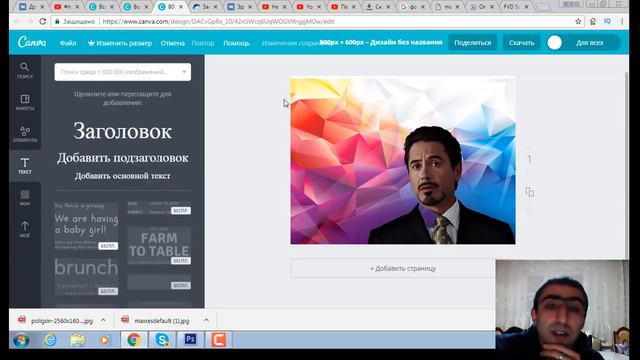Open the Элементы elements panel
This screenshot has width=640, height=360.
tap(25, 134)
